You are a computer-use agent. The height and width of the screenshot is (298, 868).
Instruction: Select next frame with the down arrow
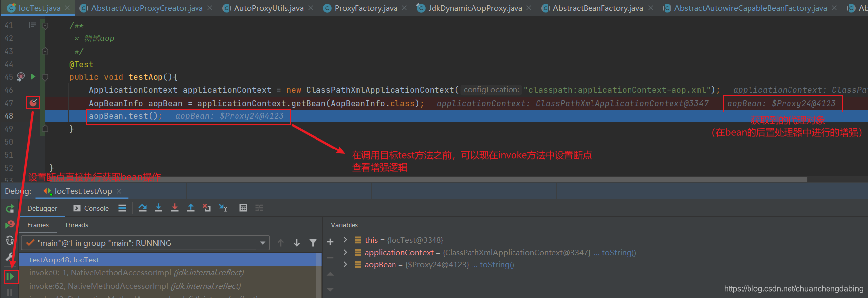(297, 243)
